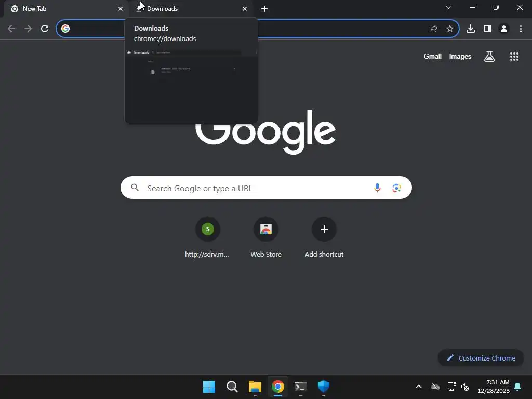This screenshot has width=532, height=399.
Task: Go forward to next page
Action: 28,29
